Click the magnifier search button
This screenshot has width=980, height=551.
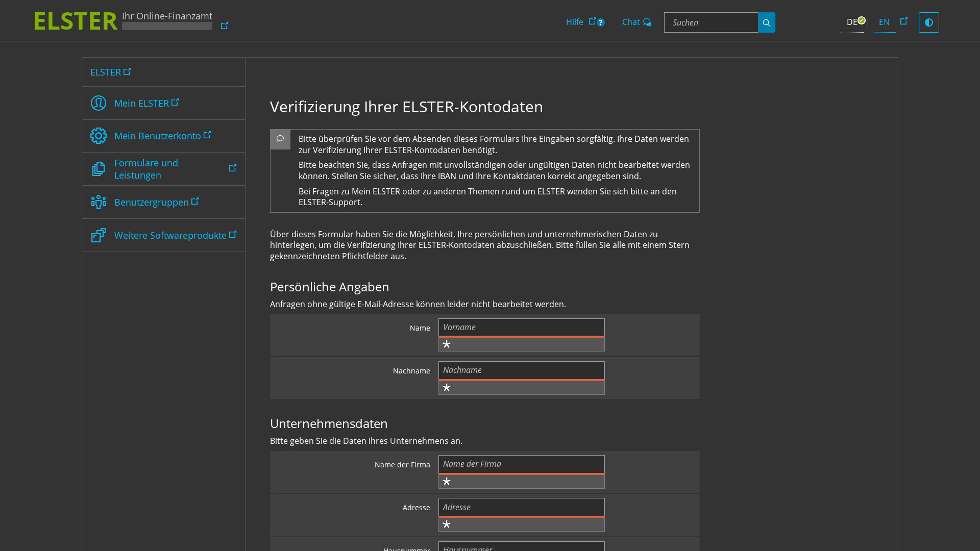point(767,22)
